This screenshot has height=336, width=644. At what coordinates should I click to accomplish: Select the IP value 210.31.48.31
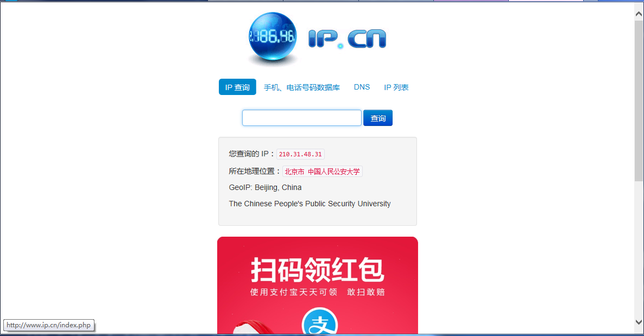(x=300, y=154)
